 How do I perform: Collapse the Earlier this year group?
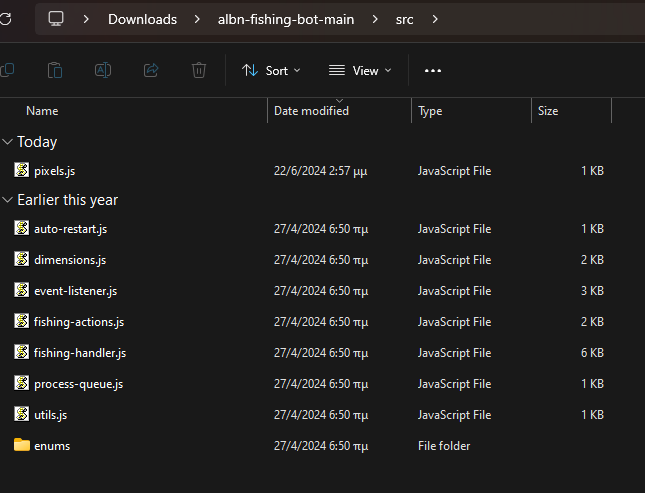point(7,200)
